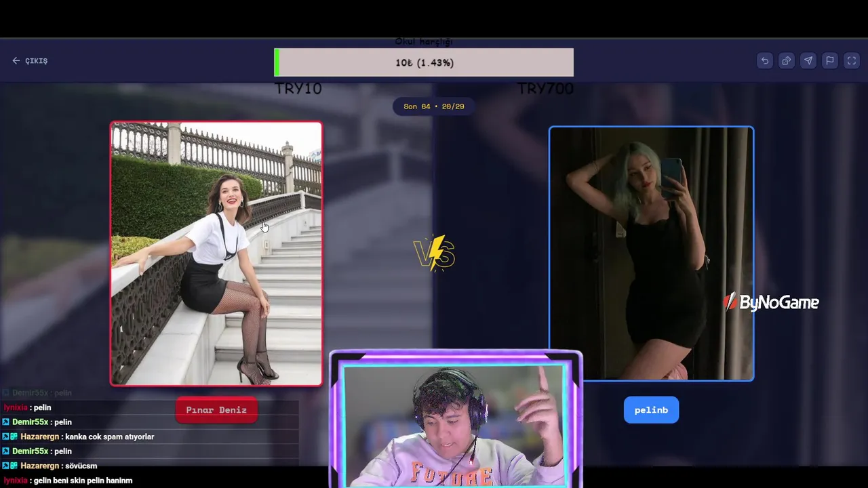The image size is (868, 488).
Task: Report using the flag icon
Action: (x=830, y=61)
